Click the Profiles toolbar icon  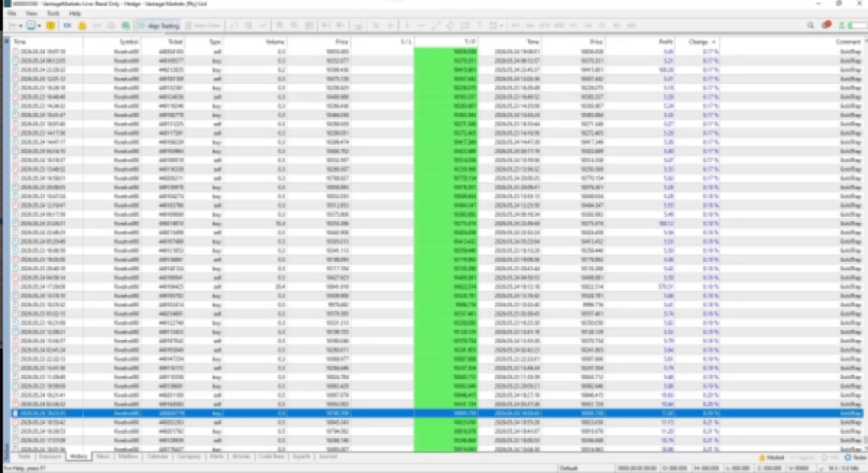(x=31, y=25)
